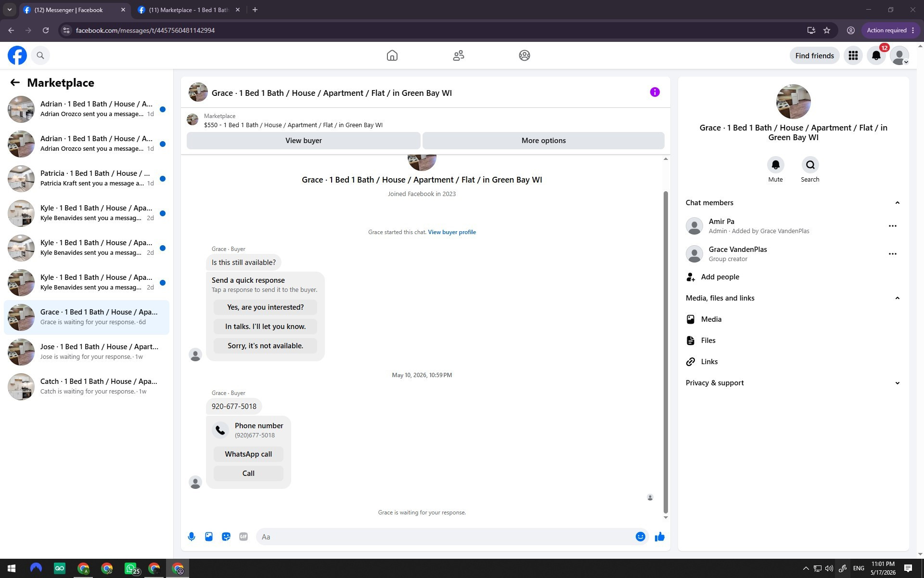
Task: Show hidden system tray icons
Action: (806, 568)
